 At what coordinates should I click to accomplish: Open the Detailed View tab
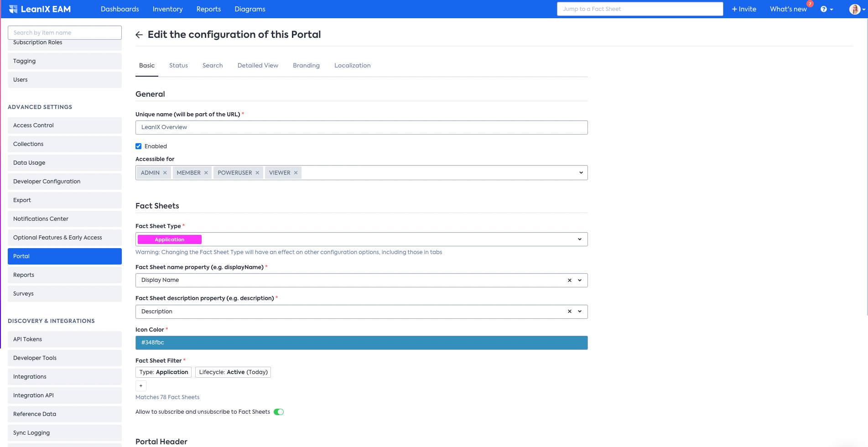pos(258,66)
